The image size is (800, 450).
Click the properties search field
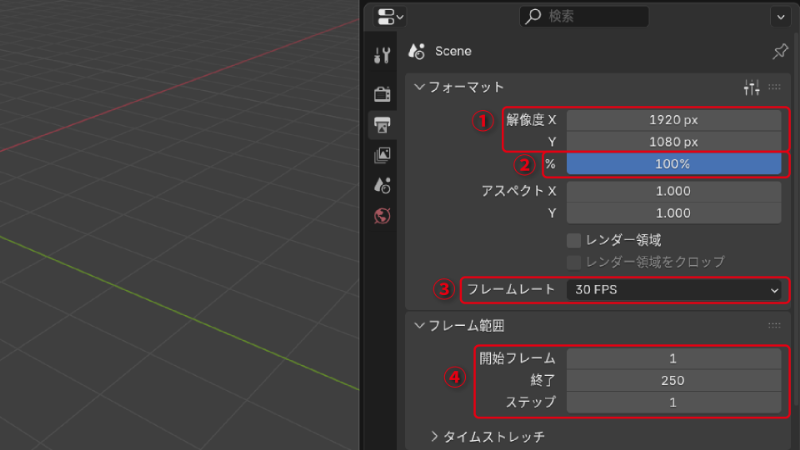coord(584,16)
